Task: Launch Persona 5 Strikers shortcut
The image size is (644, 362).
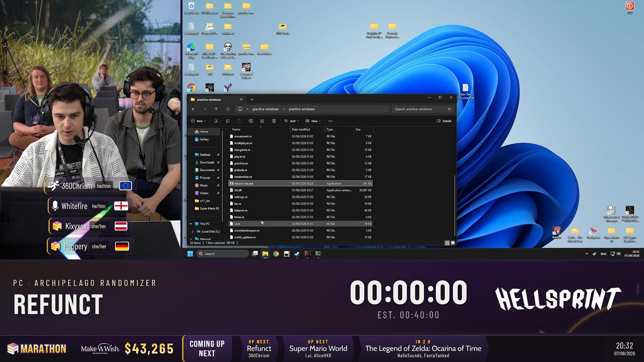Action: [x=246, y=71]
